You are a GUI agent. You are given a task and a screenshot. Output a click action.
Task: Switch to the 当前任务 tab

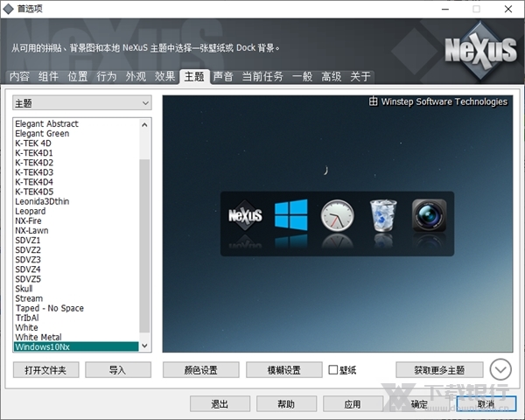click(262, 77)
